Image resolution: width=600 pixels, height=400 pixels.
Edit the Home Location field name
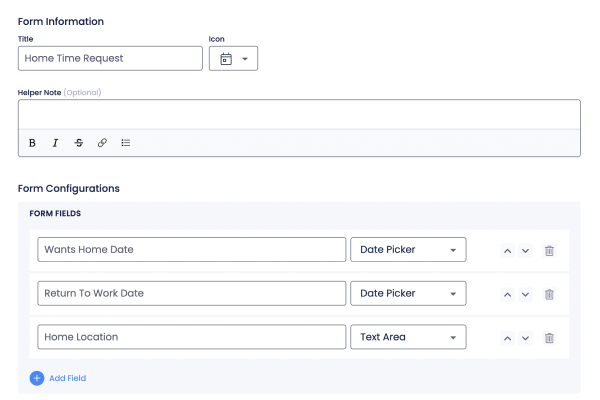(191, 338)
